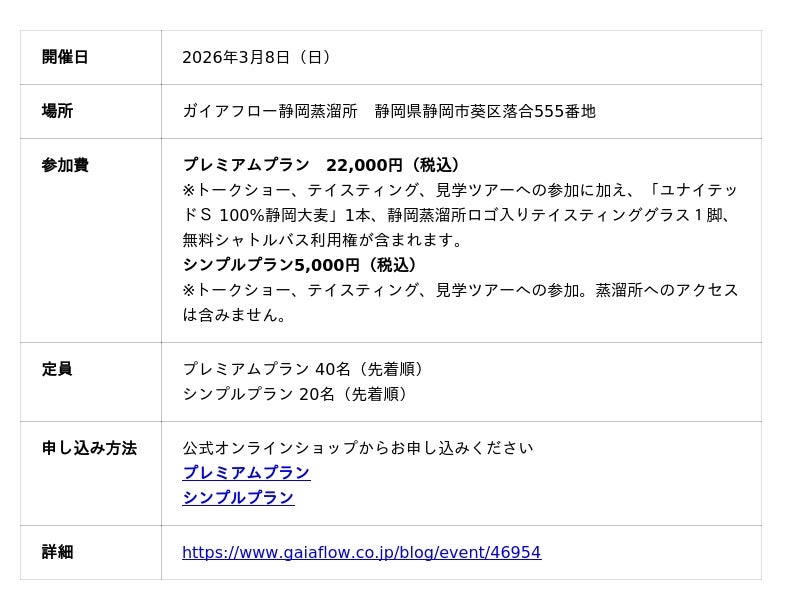The height and width of the screenshot is (610, 800).
Task: Click the 公式オンラインショップからお申し込みください text
Action: tap(357, 448)
